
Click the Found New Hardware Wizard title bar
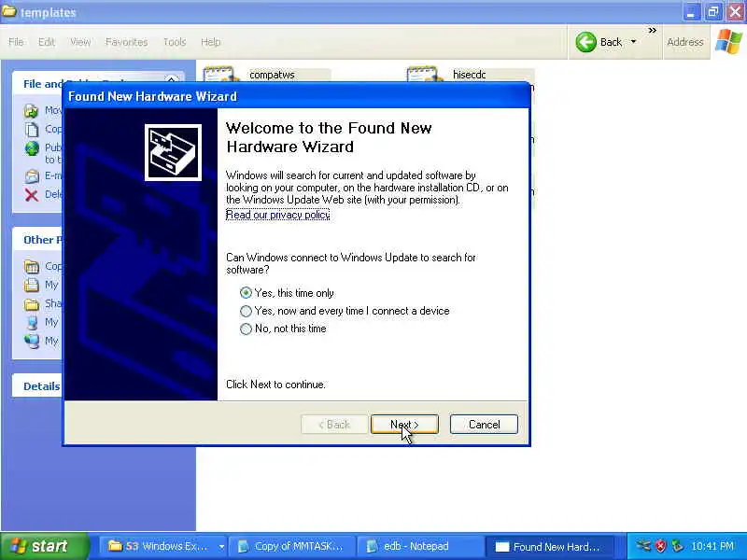(296, 96)
